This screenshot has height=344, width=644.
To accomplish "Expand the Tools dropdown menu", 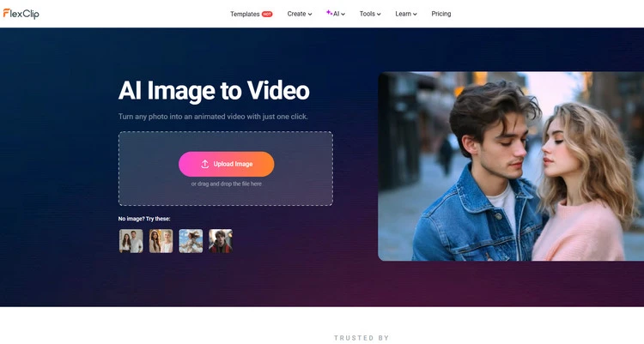I will tap(370, 14).
